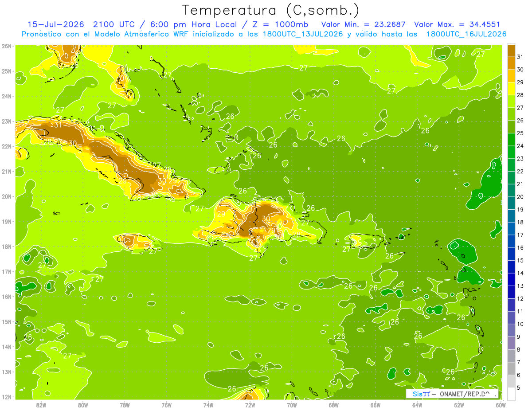Click the 21 label on the color scale
Screen dimensions: 532x411
521,184
